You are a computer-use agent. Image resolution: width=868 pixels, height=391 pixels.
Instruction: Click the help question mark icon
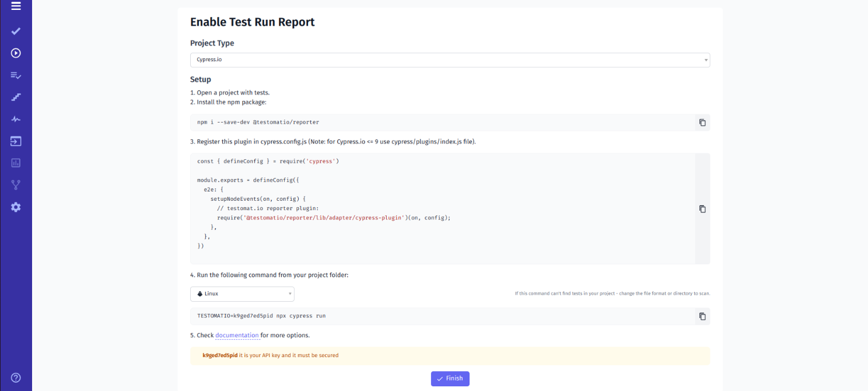[16, 378]
